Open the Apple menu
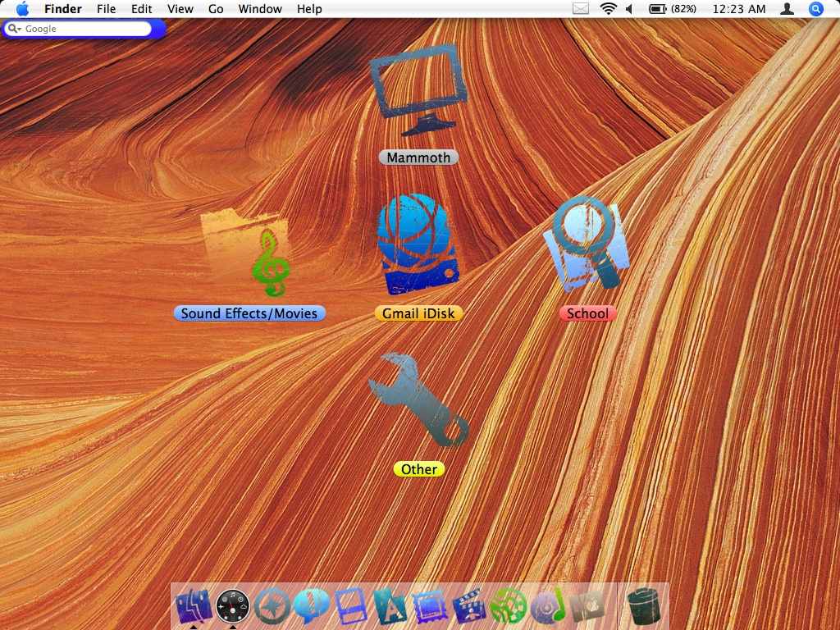 click(22, 9)
